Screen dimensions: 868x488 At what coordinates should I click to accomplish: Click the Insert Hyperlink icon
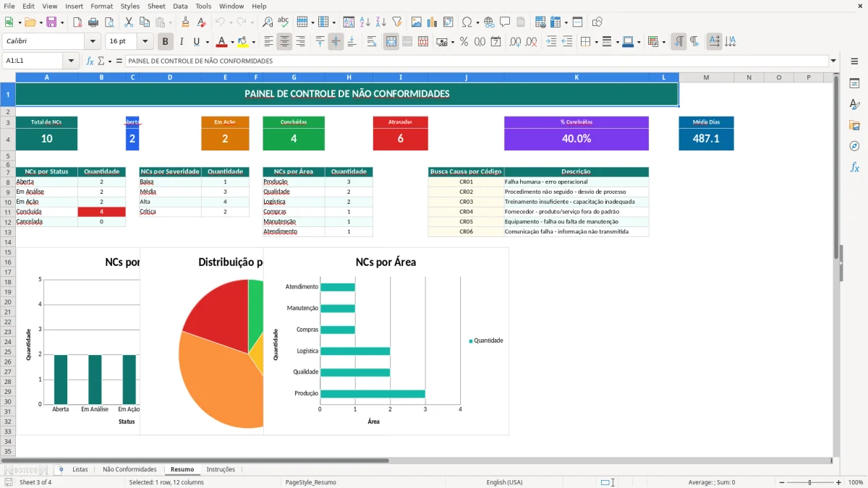pyautogui.click(x=489, y=22)
